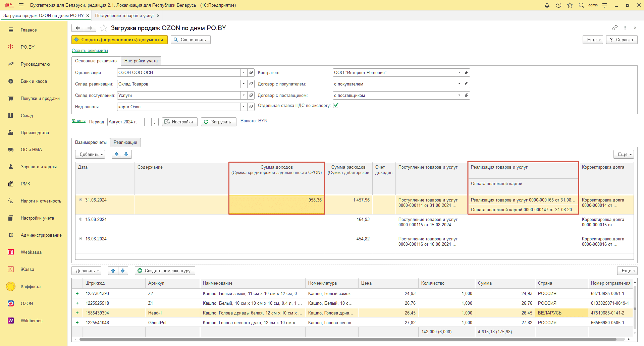Click the bottom horizontal scrollbar
The image size is (644, 346).
pyautogui.click(x=347, y=339)
